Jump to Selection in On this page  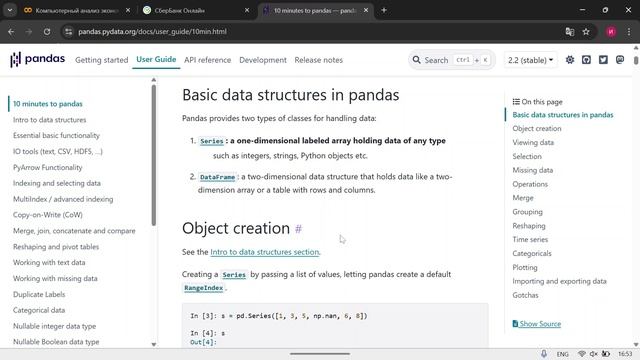click(x=527, y=156)
